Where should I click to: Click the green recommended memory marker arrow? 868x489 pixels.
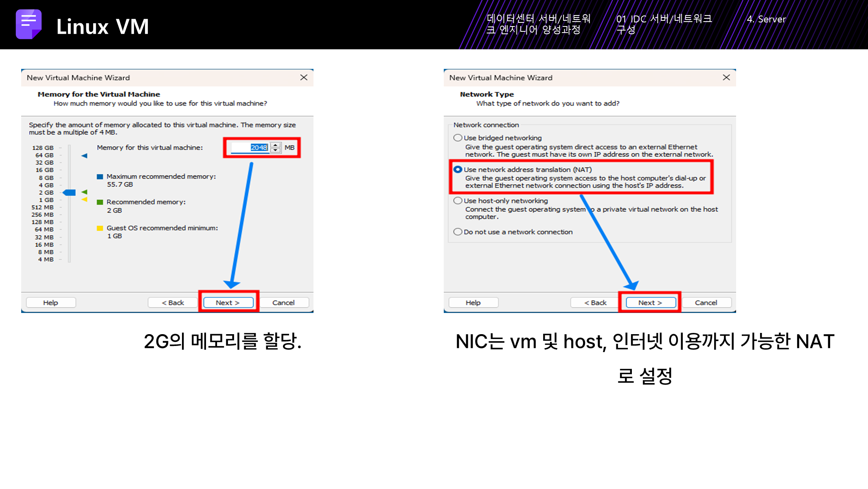(x=84, y=192)
